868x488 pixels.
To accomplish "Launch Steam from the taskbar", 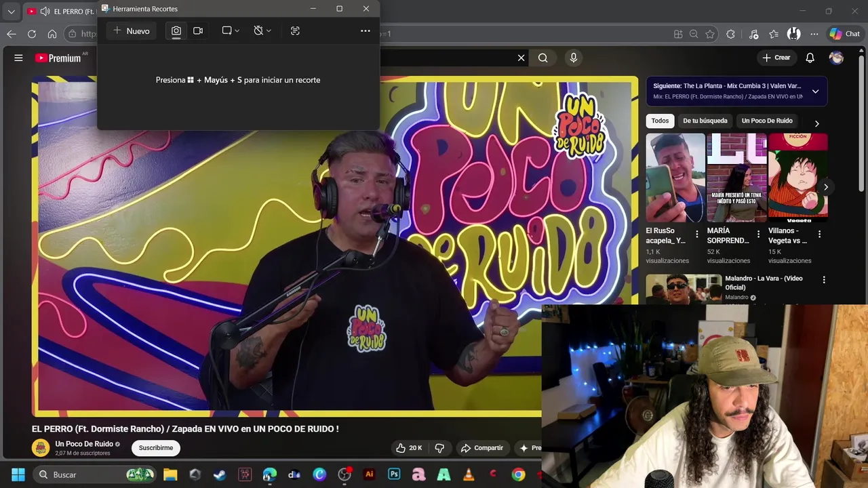I will (220, 474).
